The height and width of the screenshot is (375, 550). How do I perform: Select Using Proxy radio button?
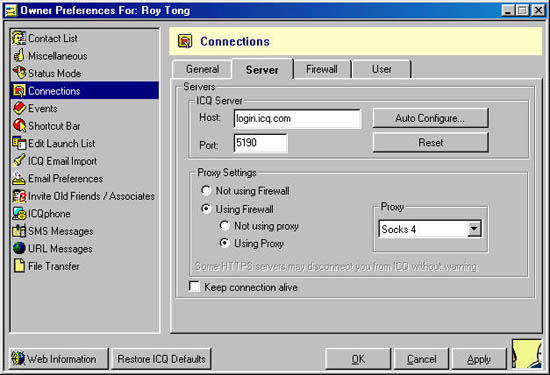pyautogui.click(x=224, y=243)
